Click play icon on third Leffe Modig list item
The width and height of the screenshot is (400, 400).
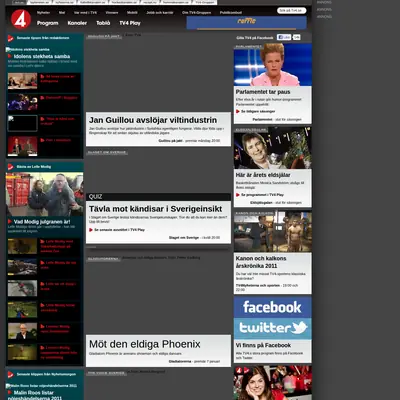tap(42, 284)
